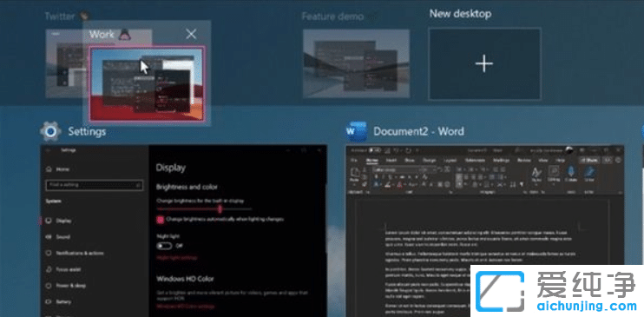The width and height of the screenshot is (644, 317).
Task: Toggle automatic brightness change checkbox
Action: tap(160, 220)
